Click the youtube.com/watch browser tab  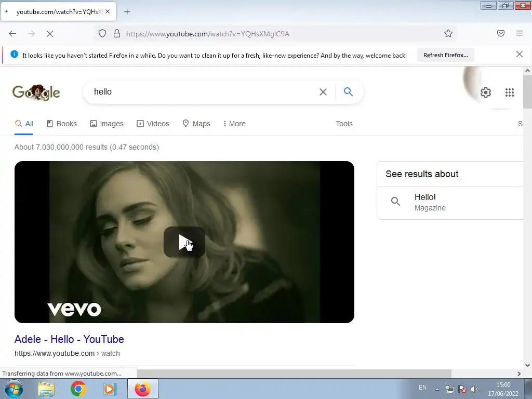[58, 12]
